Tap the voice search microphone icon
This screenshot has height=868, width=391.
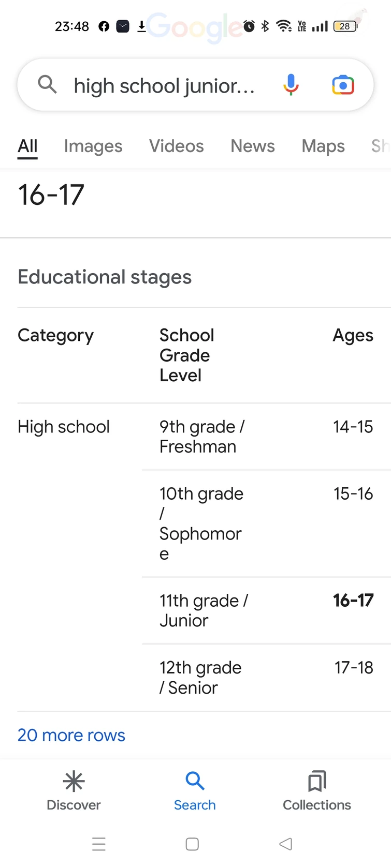click(291, 85)
